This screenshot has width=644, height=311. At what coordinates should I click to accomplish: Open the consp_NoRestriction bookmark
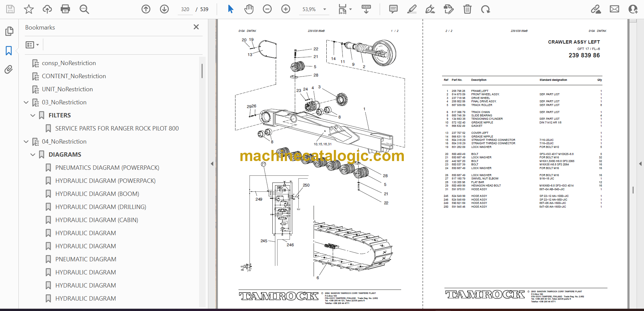pos(69,63)
